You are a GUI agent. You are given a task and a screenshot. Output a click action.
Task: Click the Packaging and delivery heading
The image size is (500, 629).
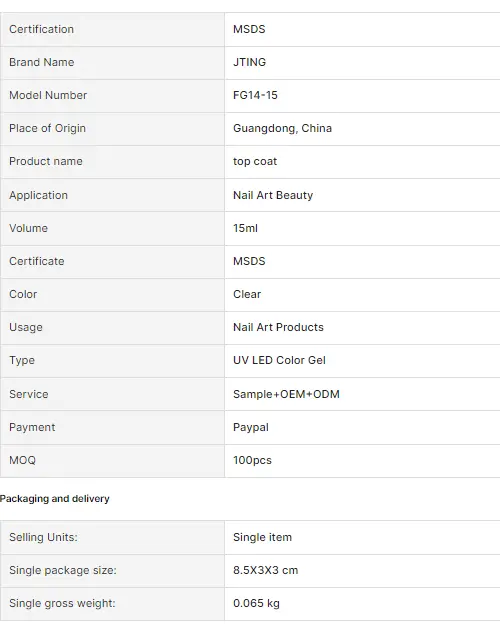coord(55,499)
